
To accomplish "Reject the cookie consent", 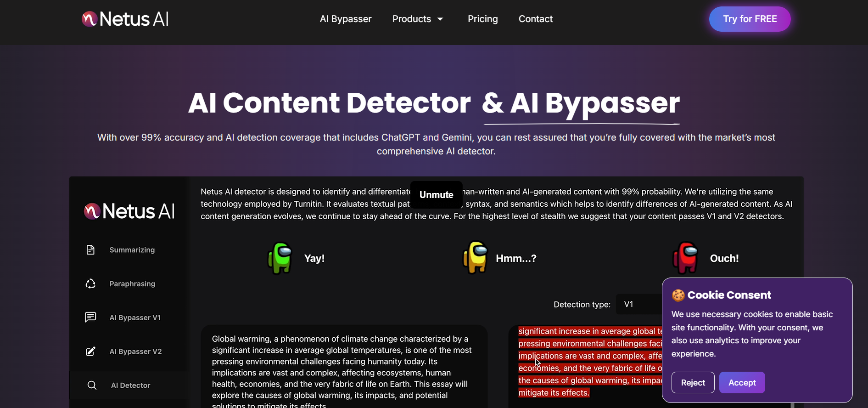I will 693,382.
